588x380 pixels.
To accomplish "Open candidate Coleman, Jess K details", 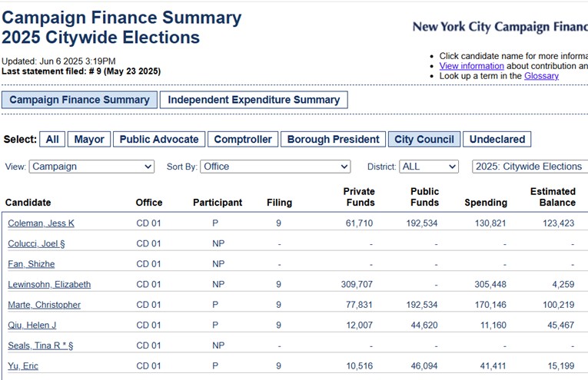I will coord(41,223).
